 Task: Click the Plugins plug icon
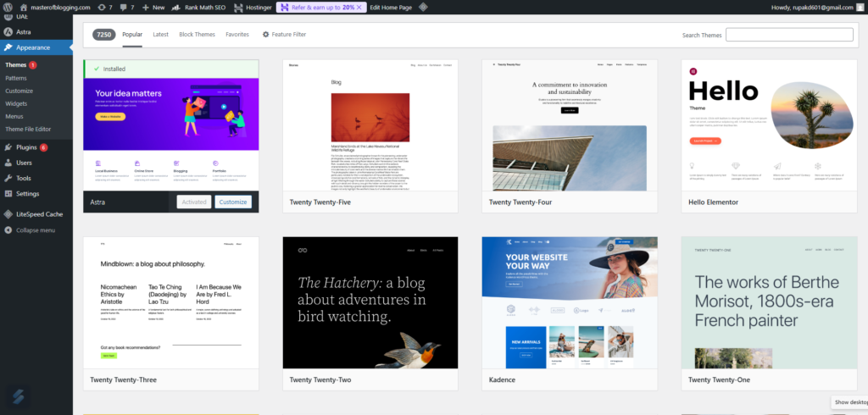(x=8, y=147)
